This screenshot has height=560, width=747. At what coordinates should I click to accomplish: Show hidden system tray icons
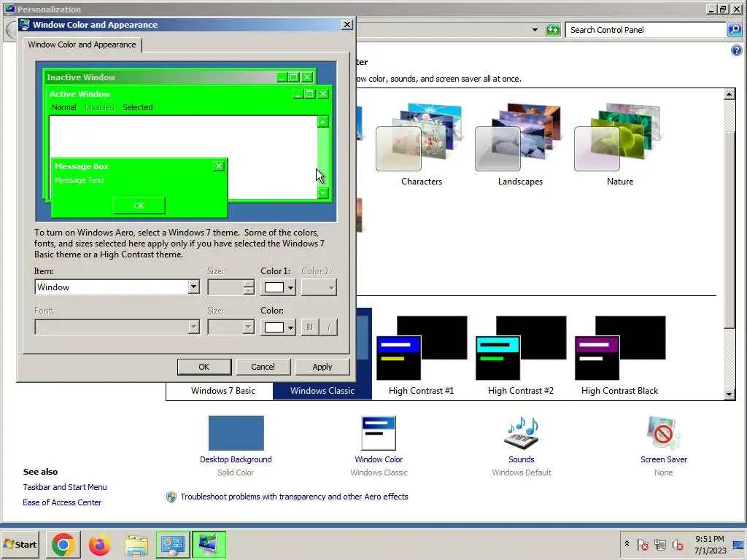click(x=627, y=544)
